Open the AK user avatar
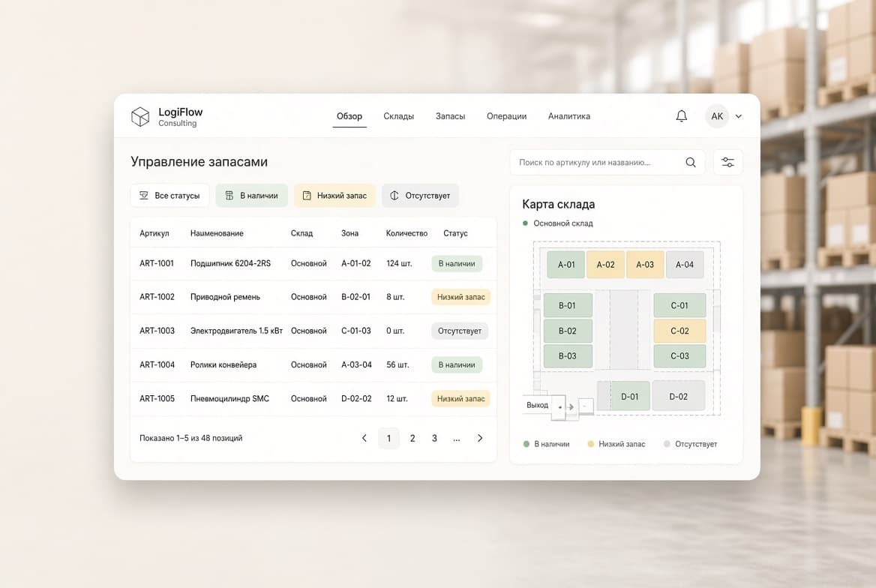Image resolution: width=876 pixels, height=588 pixels. 717,116
